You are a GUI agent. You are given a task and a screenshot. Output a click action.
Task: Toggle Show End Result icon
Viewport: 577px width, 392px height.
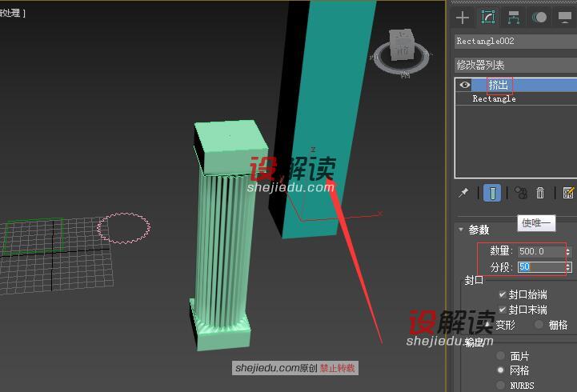[x=493, y=193]
